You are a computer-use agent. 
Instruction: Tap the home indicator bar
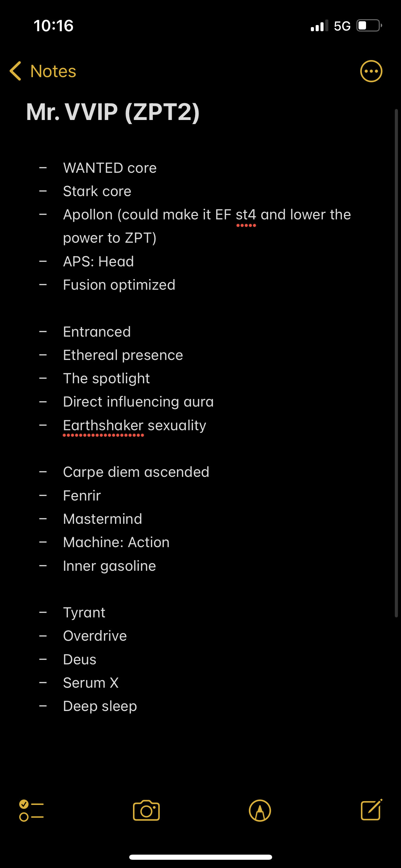(x=200, y=857)
